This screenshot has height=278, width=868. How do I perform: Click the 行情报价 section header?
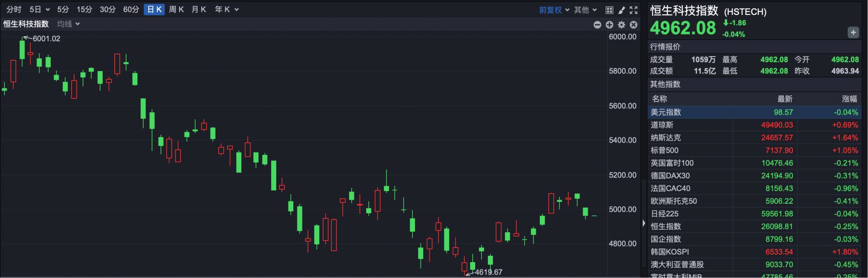665,47
